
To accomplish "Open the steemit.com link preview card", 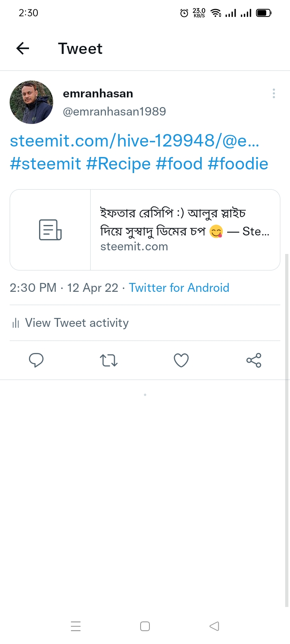I will coord(145,230).
